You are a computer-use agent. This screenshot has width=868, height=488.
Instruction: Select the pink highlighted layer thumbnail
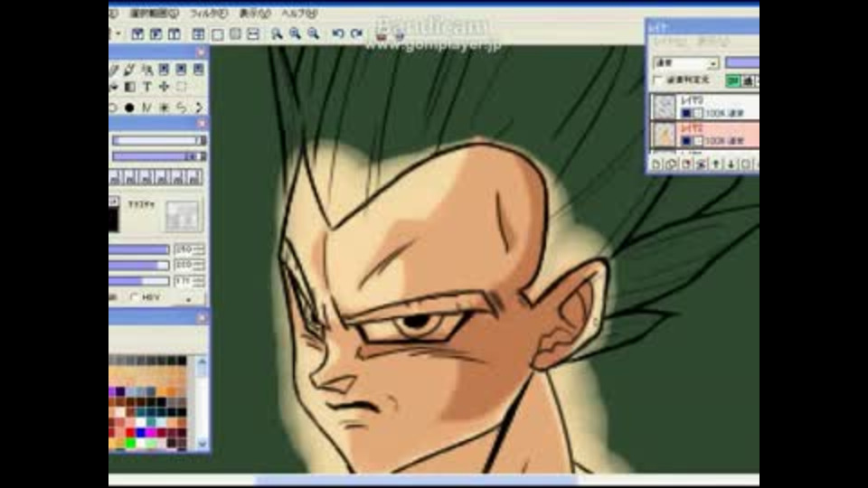[x=664, y=135]
